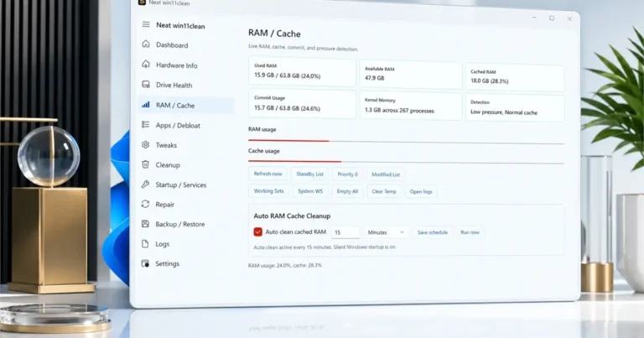The height and width of the screenshot is (338, 644).
Task: Open Dashboard via its home icon
Action: point(147,45)
